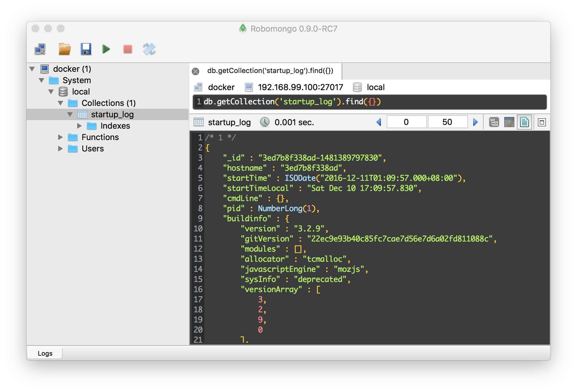Screen dimensions: 577x392
Task: Open a script file using folder icon
Action: pos(65,49)
